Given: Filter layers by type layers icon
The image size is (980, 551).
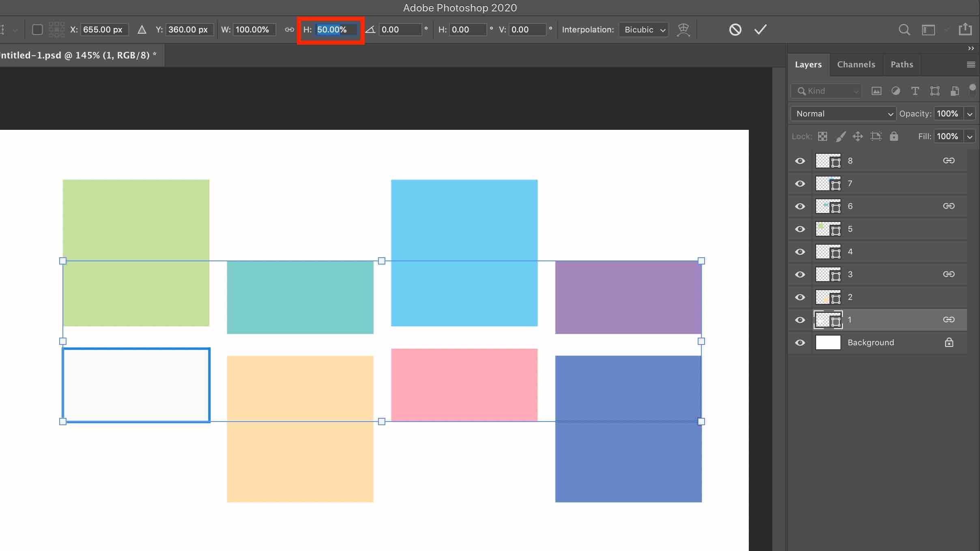Looking at the screenshot, I should point(915,91).
